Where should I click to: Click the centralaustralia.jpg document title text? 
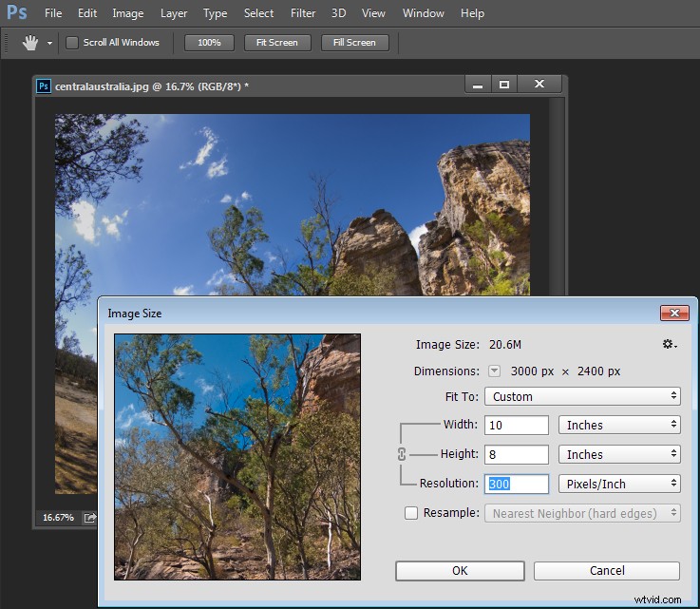tap(152, 86)
